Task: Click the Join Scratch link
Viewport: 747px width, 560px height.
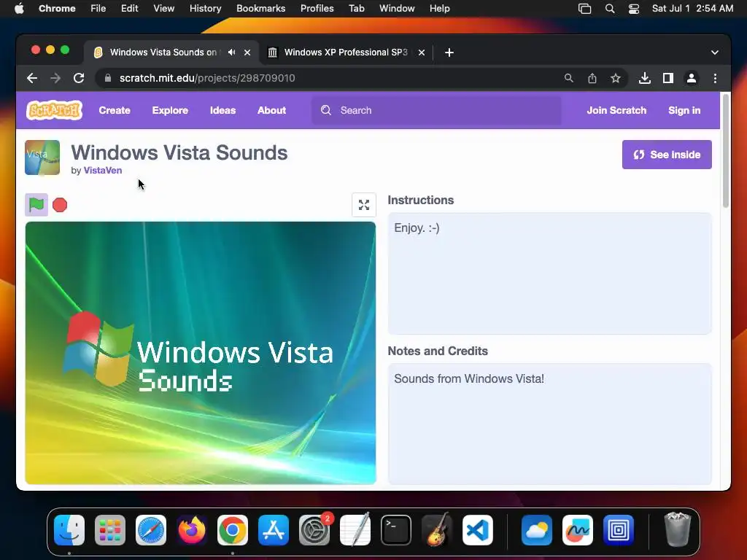Action: tap(616, 110)
